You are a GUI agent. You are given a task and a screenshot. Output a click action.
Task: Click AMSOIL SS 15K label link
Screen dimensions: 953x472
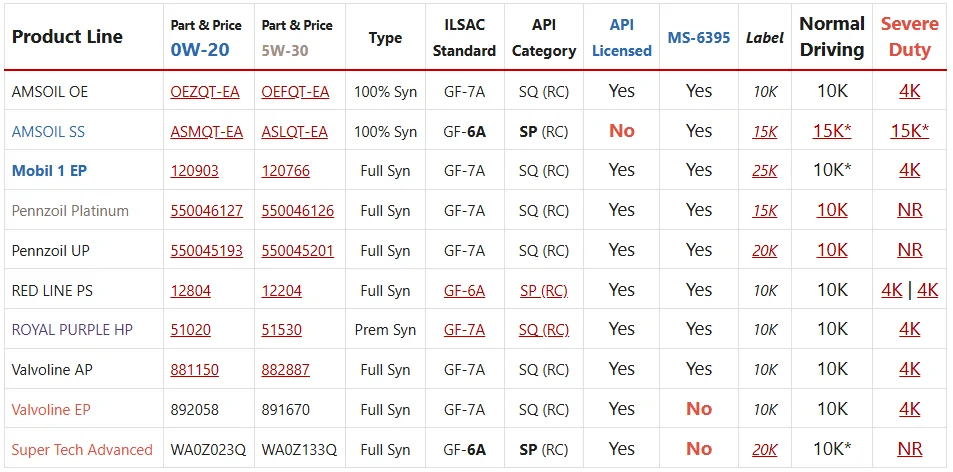[765, 132]
